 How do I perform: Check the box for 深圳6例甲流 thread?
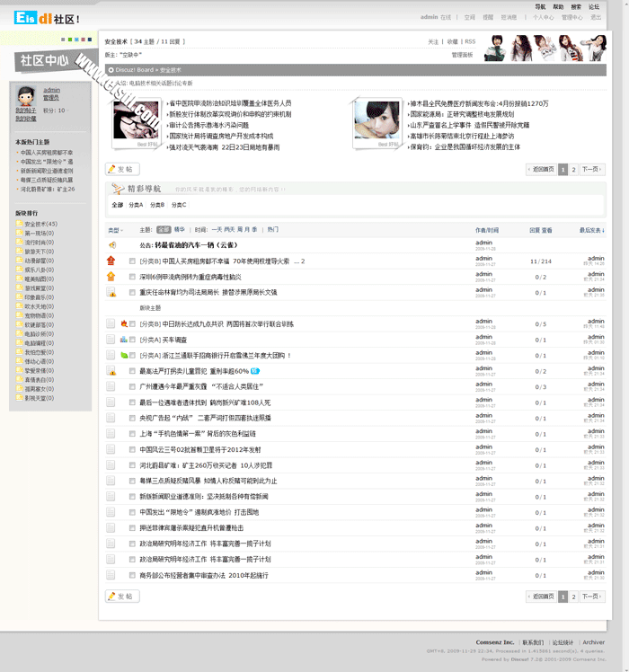click(132, 277)
